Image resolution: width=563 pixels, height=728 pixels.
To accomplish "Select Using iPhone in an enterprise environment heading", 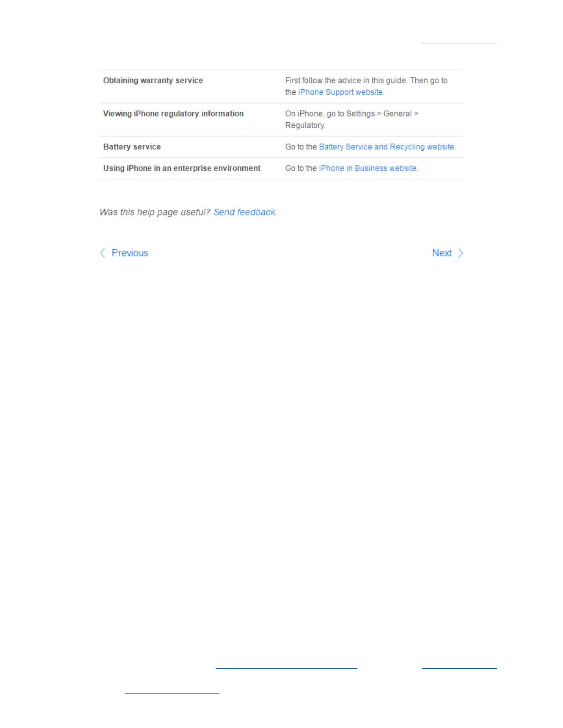I will coord(182,169).
